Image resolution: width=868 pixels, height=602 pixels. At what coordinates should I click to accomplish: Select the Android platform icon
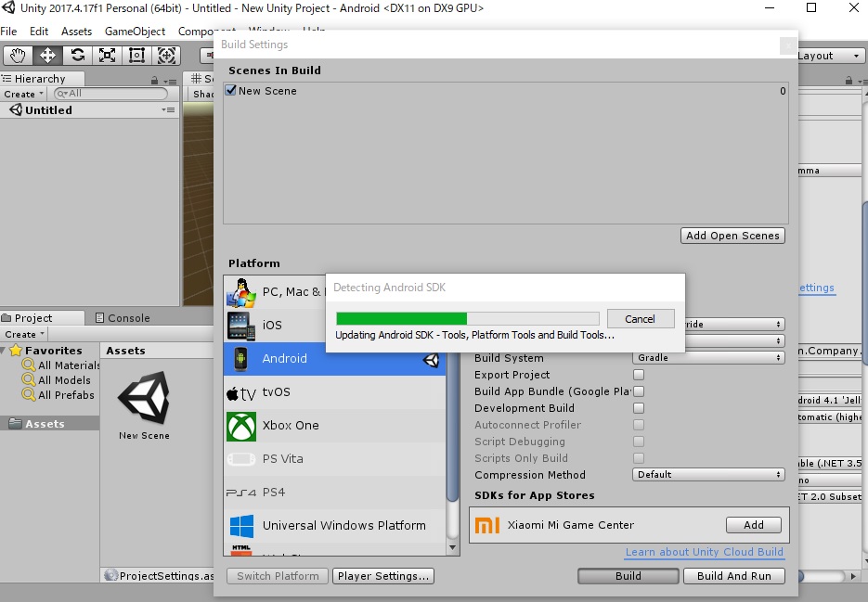point(240,359)
